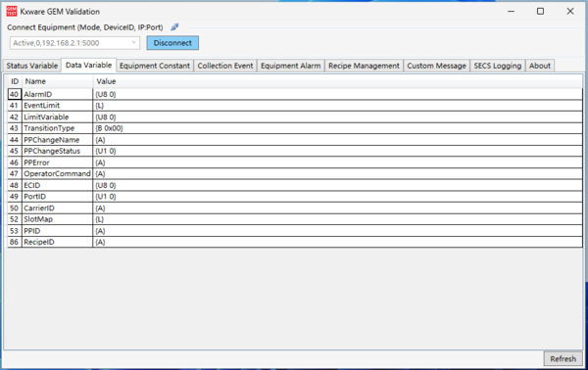Image resolution: width=588 pixels, height=370 pixels.
Task: Open the Equipment Constant tab
Action: click(155, 66)
